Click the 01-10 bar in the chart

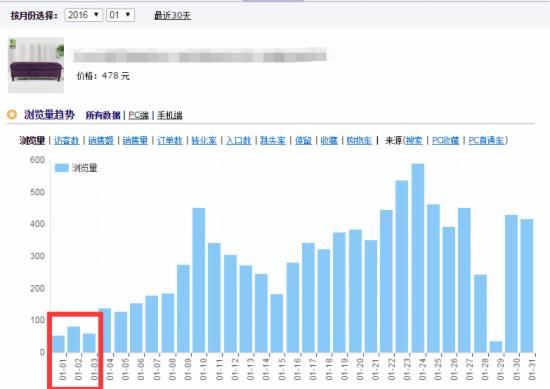coord(199,280)
